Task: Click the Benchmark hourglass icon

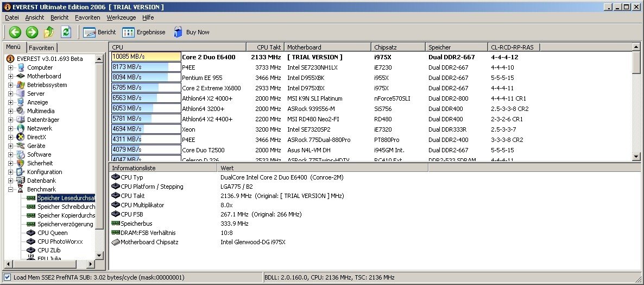Action: tap(21, 189)
